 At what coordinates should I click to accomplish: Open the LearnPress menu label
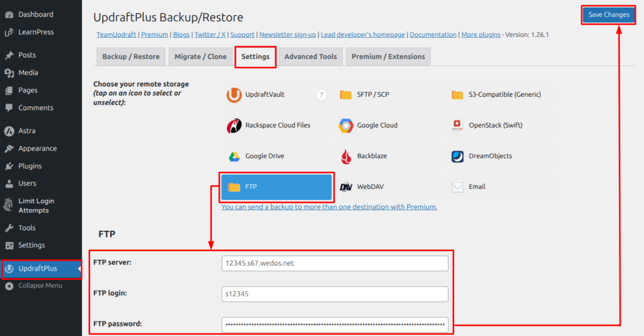point(36,32)
